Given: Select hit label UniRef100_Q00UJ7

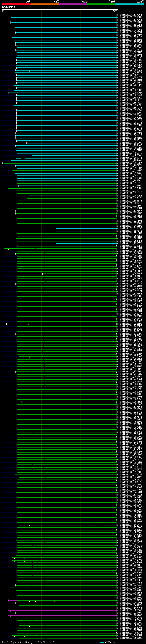Looking at the screenshot, I should (x=131, y=176).
